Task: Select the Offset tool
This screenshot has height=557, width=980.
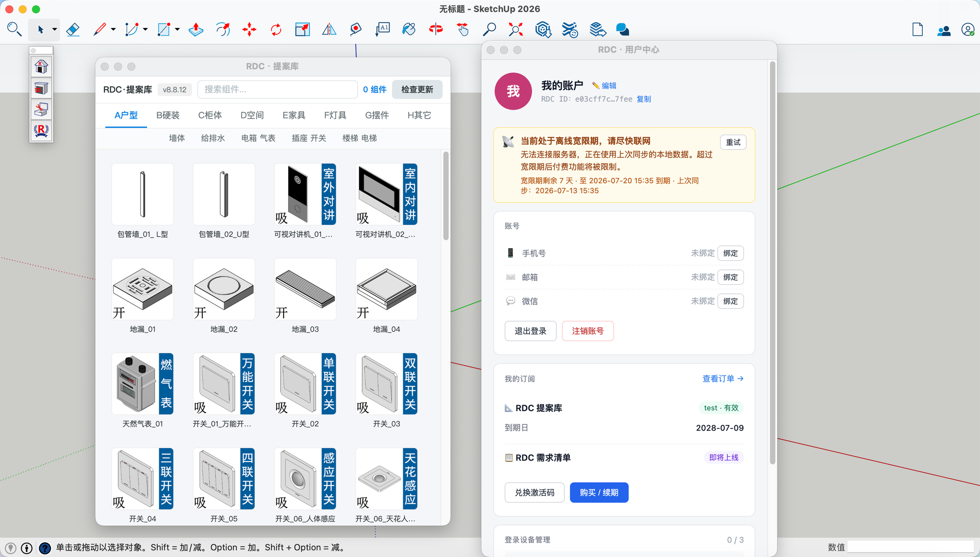Action: click(x=223, y=29)
